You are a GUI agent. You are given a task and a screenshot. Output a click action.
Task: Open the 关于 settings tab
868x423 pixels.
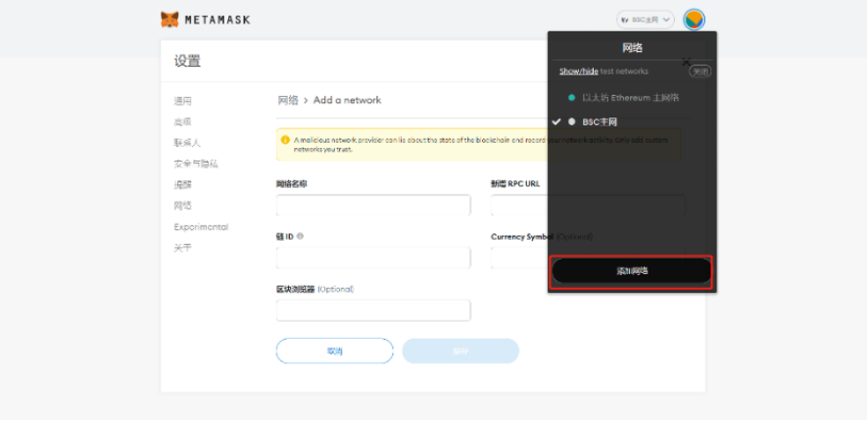(x=182, y=249)
